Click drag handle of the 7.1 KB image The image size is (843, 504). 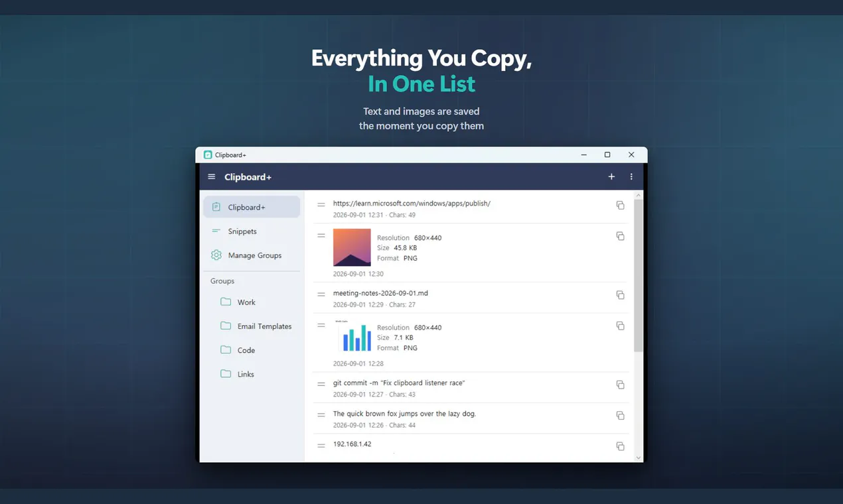(x=321, y=325)
